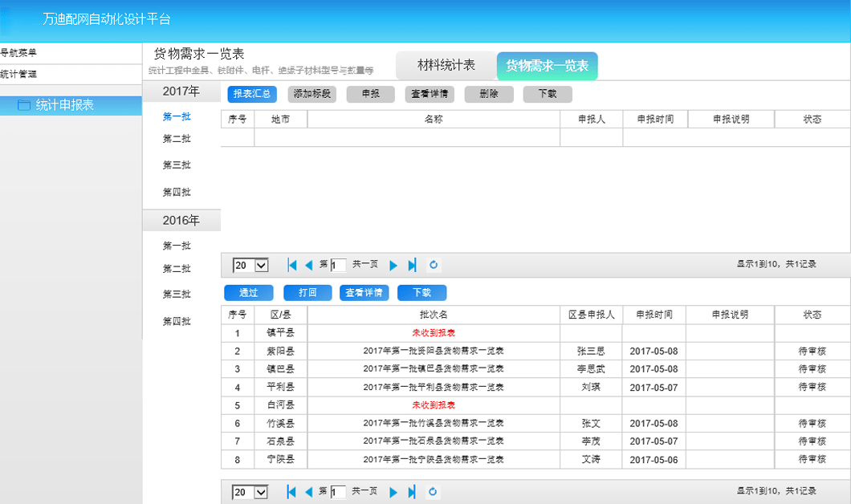Select 2017年第一批竹溪县货物需求一览表 row

pyautogui.click(x=535, y=423)
